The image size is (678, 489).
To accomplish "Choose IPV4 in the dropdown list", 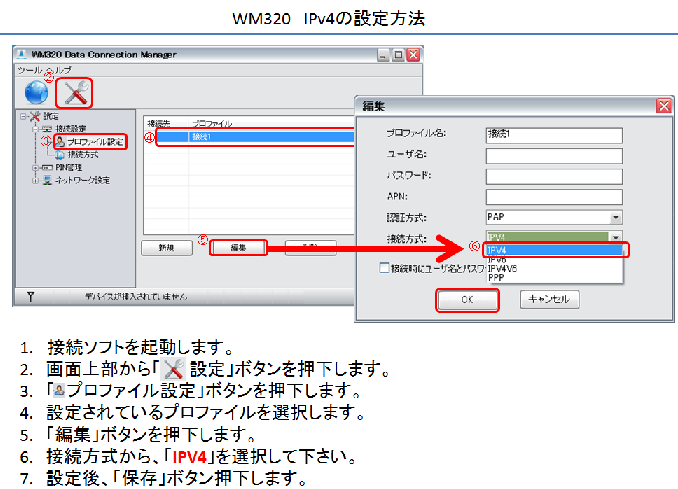I will pyautogui.click(x=554, y=250).
